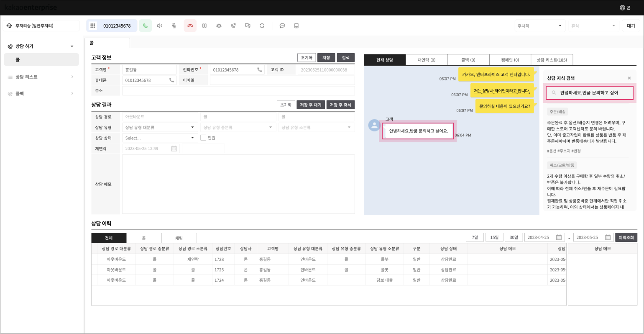644x334 pixels.
Task: Open the dial keypad grid icon
Action: (x=93, y=26)
